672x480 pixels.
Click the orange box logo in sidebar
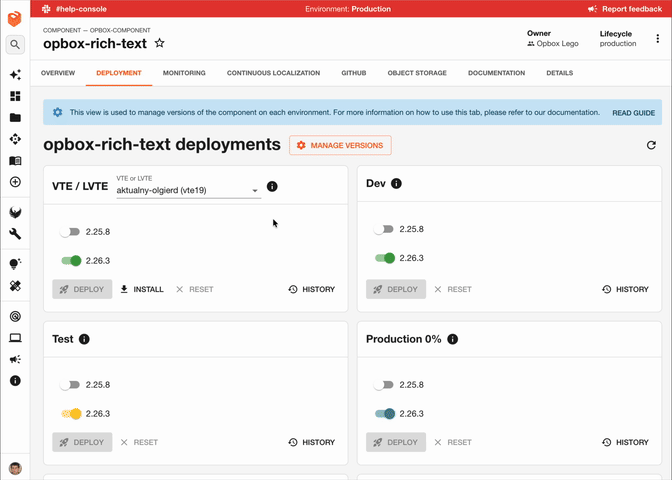point(15,19)
